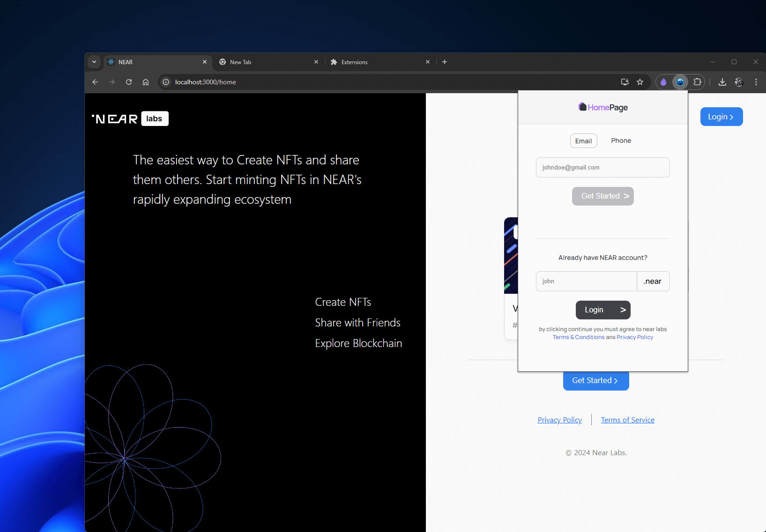Image resolution: width=766 pixels, height=532 pixels.
Task: Click the Explore Blockchain text
Action: pos(358,343)
